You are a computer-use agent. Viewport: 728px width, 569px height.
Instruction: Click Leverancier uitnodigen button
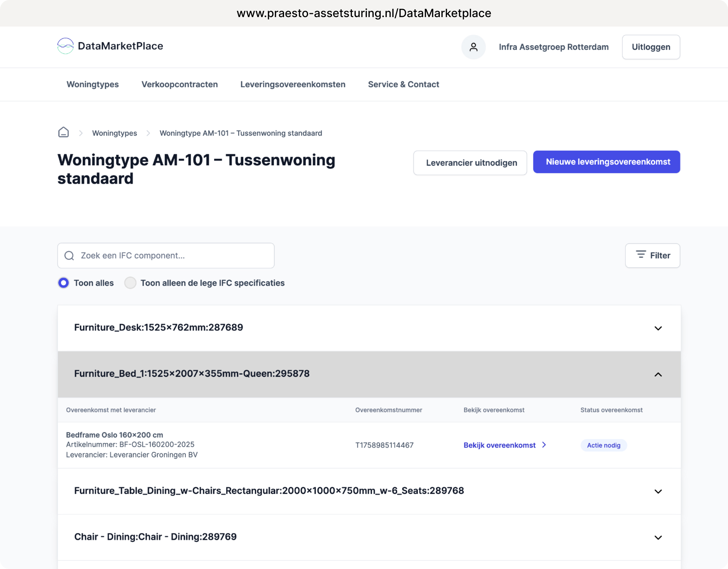470,163
